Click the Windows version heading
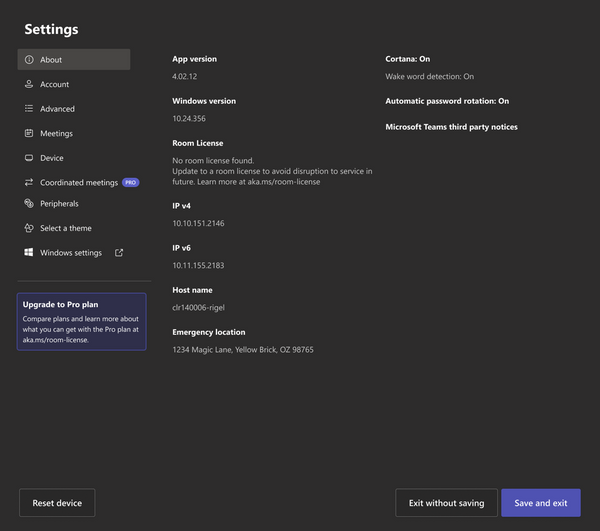 (204, 101)
